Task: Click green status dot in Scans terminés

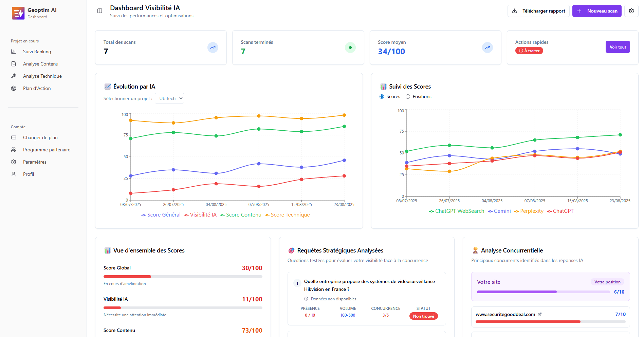Action: (350, 48)
